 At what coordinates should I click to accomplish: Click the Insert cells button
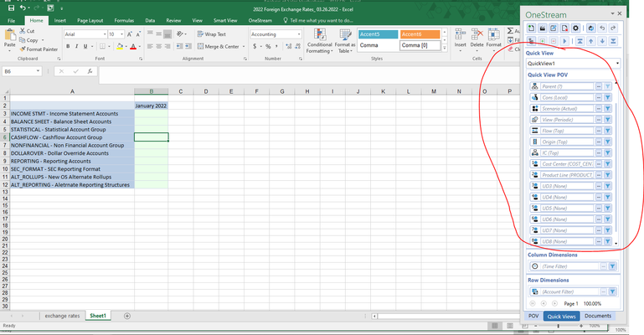click(x=460, y=39)
